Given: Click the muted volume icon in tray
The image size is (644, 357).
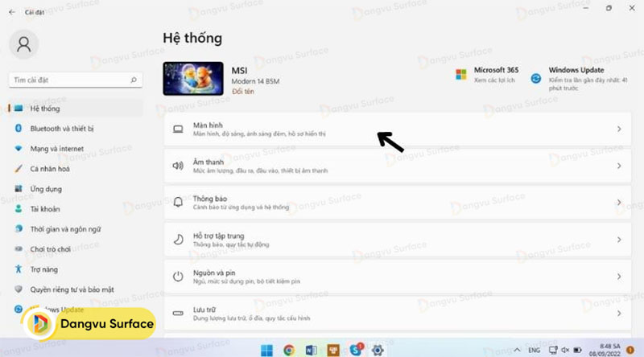Looking at the screenshot, I should (565, 350).
